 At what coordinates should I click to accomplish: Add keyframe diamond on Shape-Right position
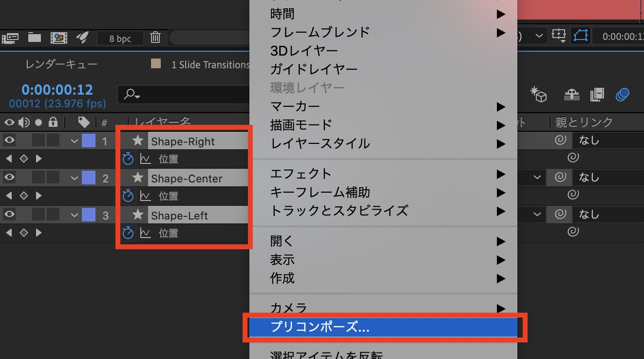pos(23,159)
